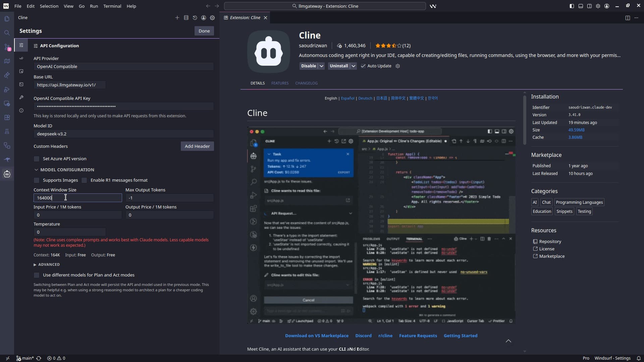Open Source Control view with 2 pending changes
644x362 pixels.
pyautogui.click(x=7, y=48)
